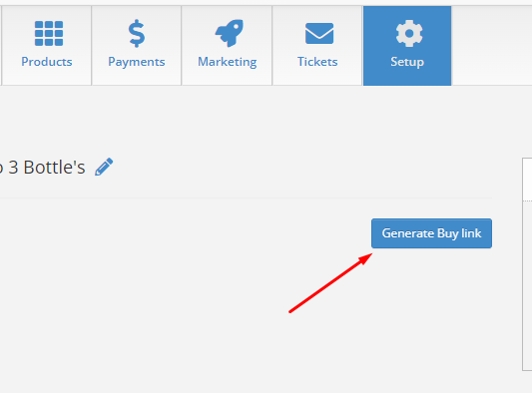Select the Marketing tab text
The width and height of the screenshot is (532, 393).
pyautogui.click(x=228, y=62)
